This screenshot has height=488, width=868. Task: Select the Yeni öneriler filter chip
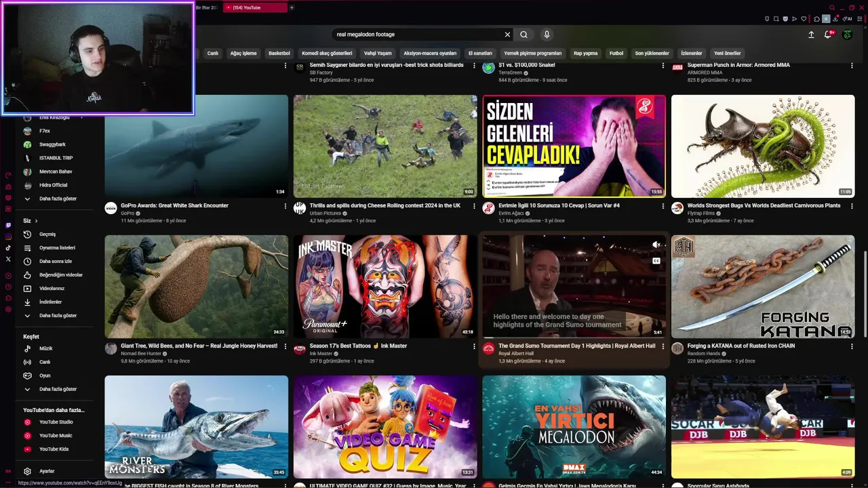728,53
